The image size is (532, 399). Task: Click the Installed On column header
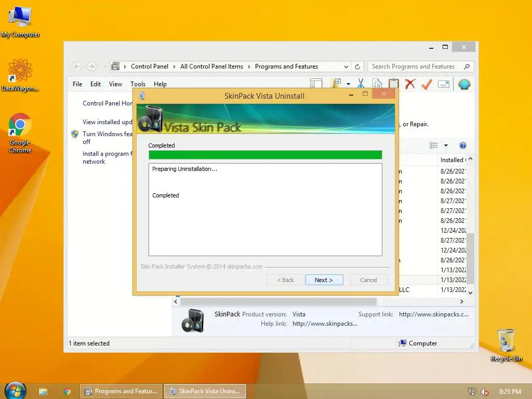[452, 160]
